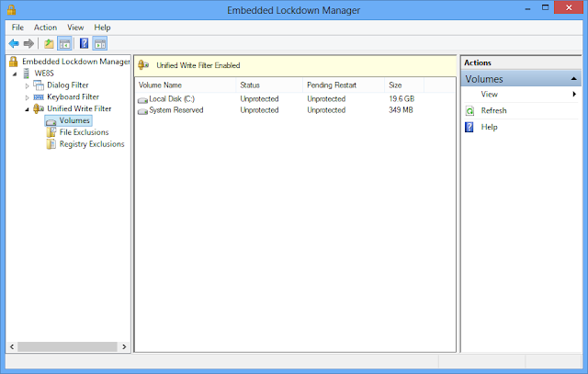This screenshot has height=374, width=588.
Task: Select Unified Write Filter in the tree
Action: click(79, 108)
